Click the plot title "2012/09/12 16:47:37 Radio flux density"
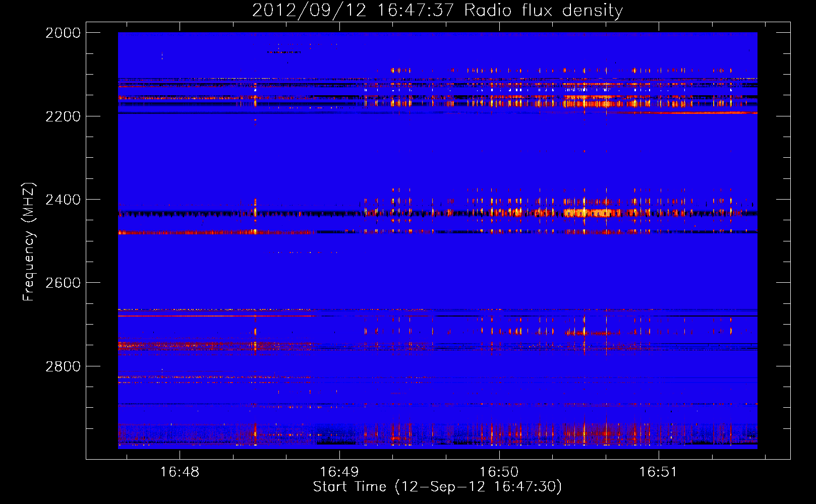Screen dimensions: 816x504 [437, 10]
